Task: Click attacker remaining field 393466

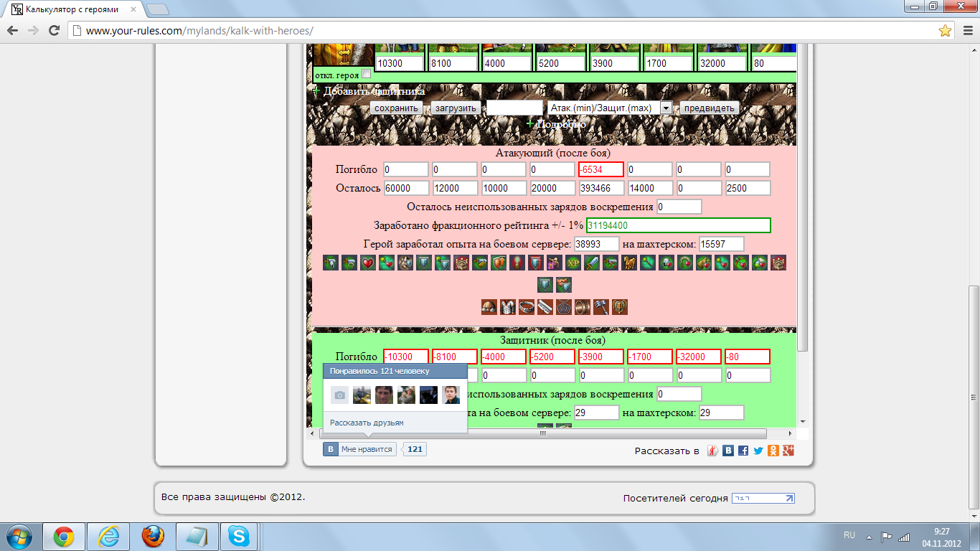Action: point(601,188)
